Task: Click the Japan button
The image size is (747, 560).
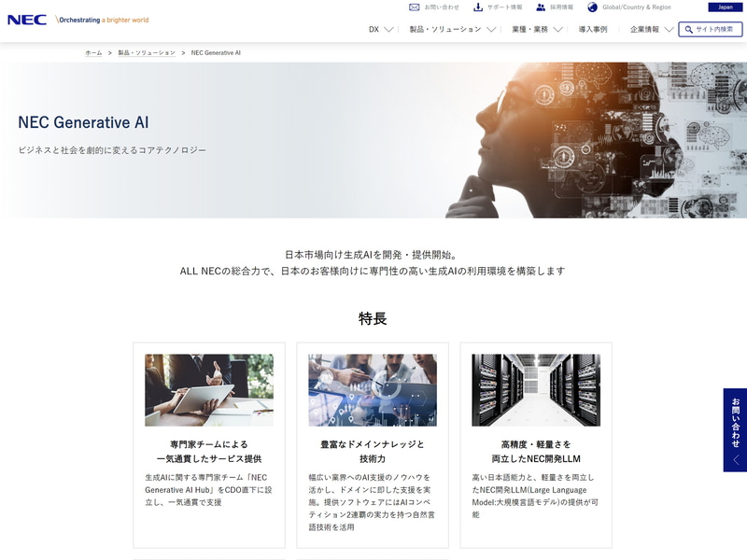Action: (x=726, y=7)
